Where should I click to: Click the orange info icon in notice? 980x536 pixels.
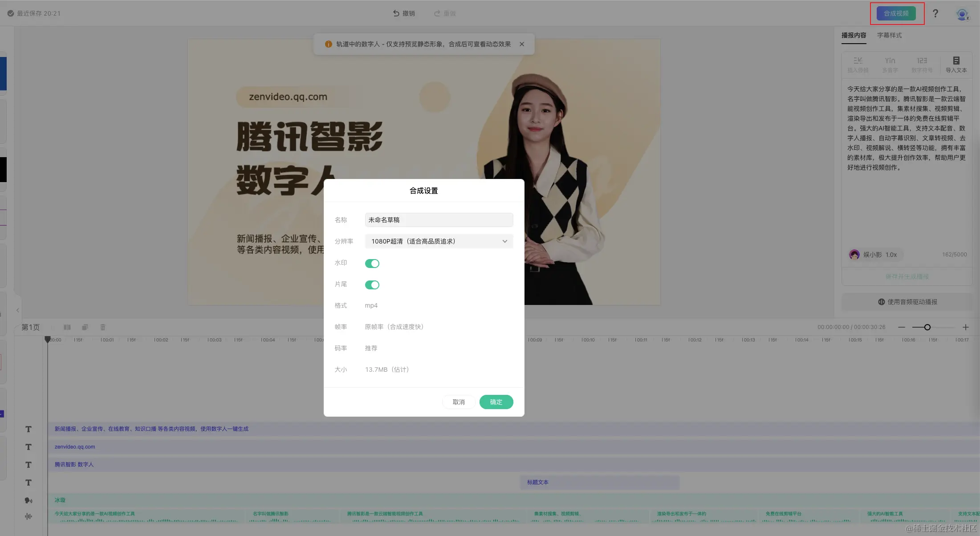329,44
